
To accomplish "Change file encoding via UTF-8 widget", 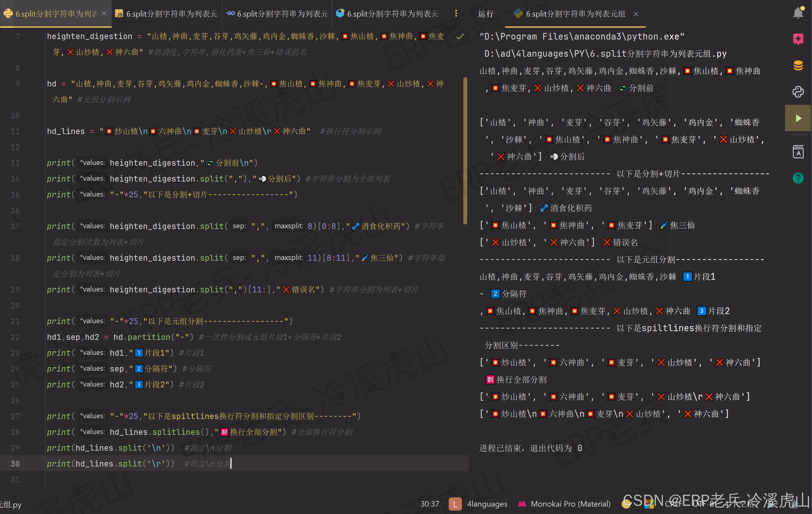I will pos(703,504).
